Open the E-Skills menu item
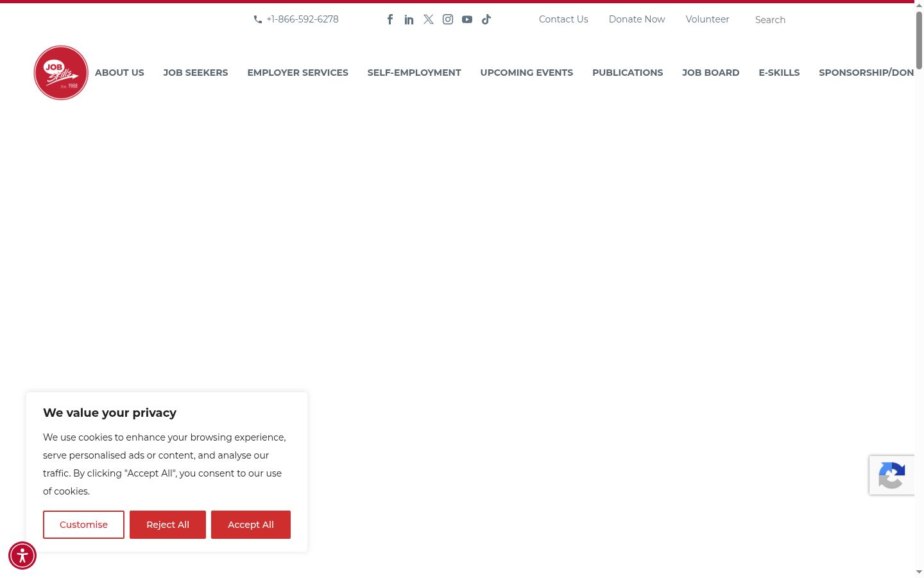The height and width of the screenshot is (578, 924). click(779, 73)
